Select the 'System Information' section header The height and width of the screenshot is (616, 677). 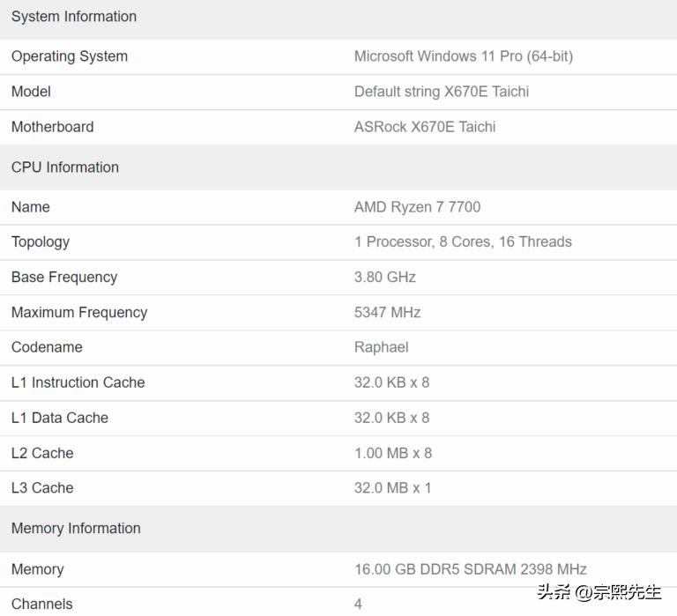point(74,17)
